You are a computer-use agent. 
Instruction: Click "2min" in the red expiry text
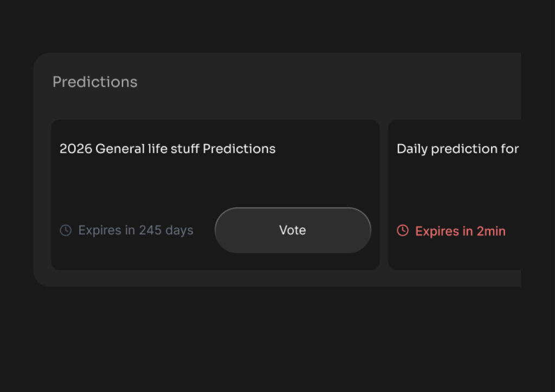point(491,232)
